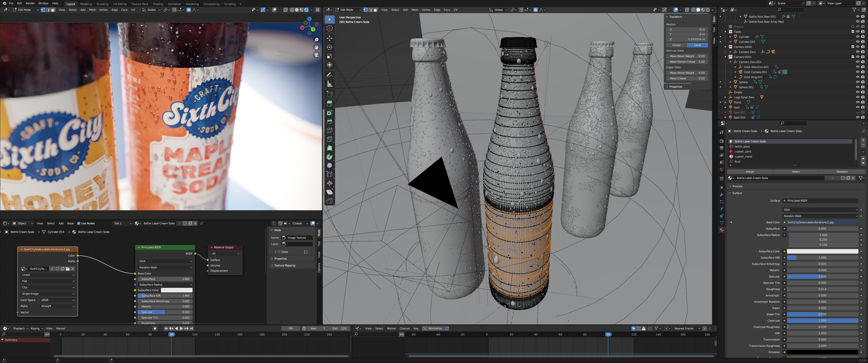
Task: Open the Modifiers properties tab (wrench)
Action: pos(721,195)
